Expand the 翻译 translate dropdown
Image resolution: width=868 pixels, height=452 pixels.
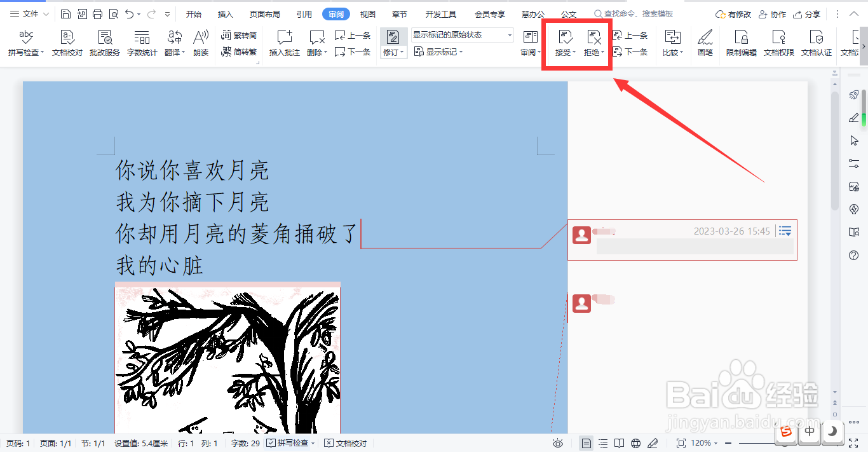[x=183, y=53]
